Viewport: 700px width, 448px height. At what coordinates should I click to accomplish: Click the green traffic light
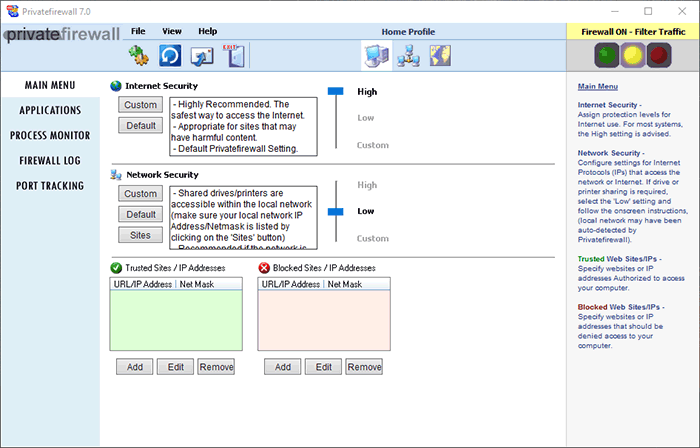(607, 55)
